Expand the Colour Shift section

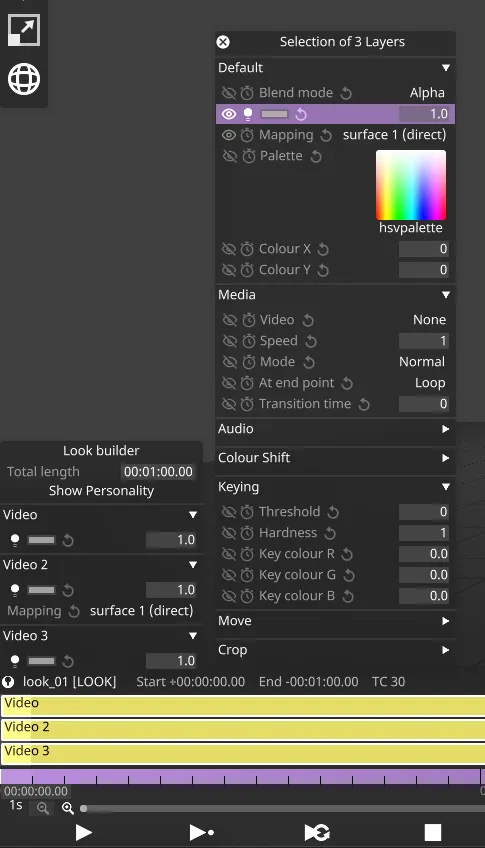coord(446,459)
